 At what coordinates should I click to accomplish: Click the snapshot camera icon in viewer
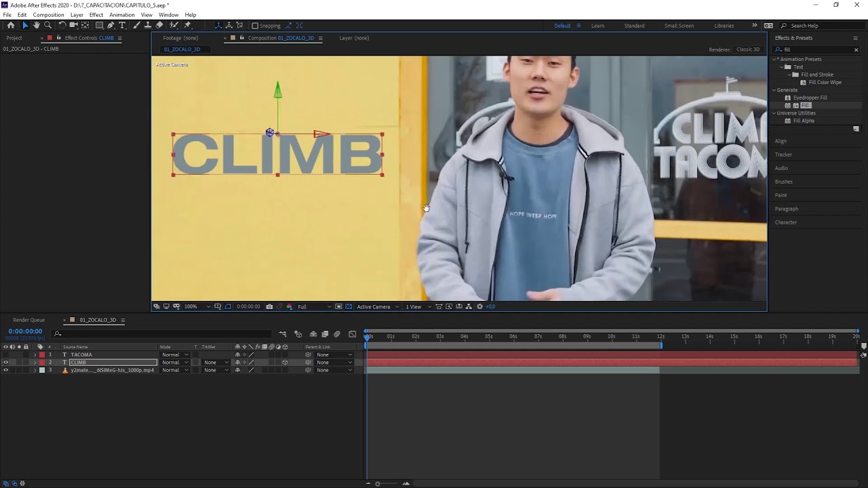(269, 306)
